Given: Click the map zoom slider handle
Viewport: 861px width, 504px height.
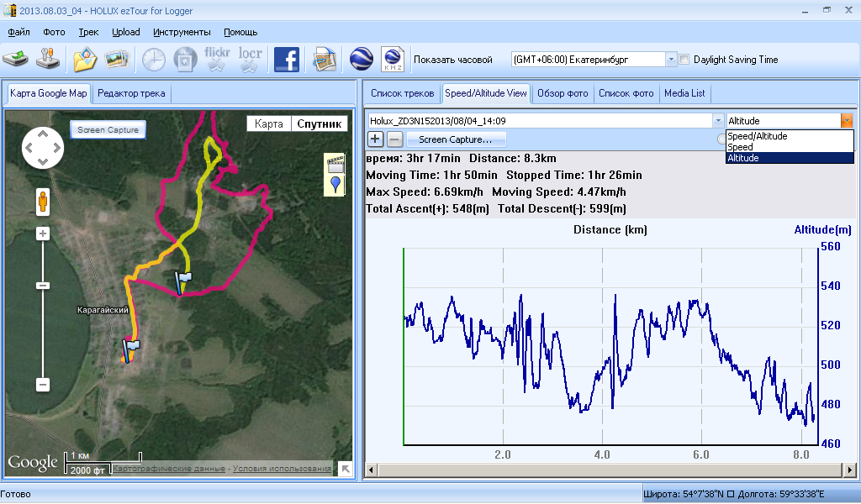Looking at the screenshot, I should [x=43, y=286].
